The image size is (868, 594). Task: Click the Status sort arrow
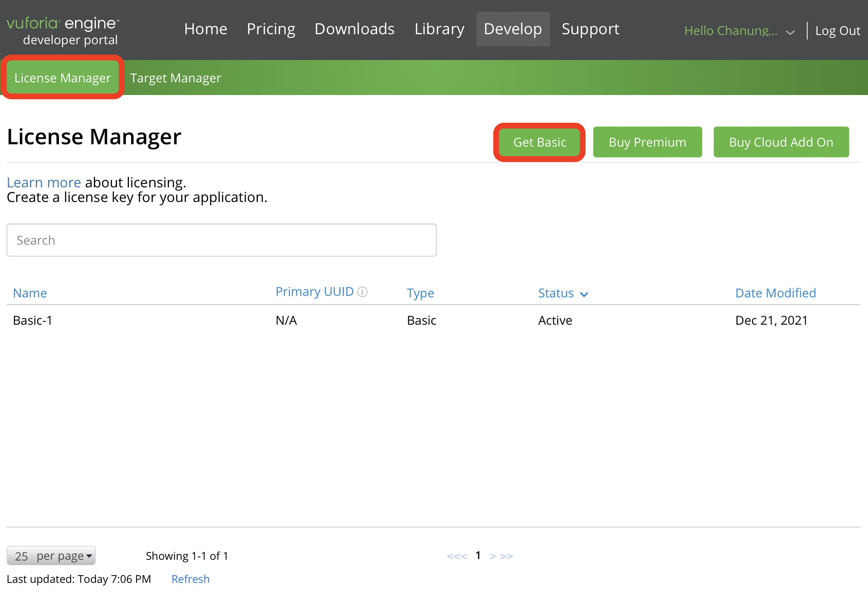pyautogui.click(x=584, y=294)
